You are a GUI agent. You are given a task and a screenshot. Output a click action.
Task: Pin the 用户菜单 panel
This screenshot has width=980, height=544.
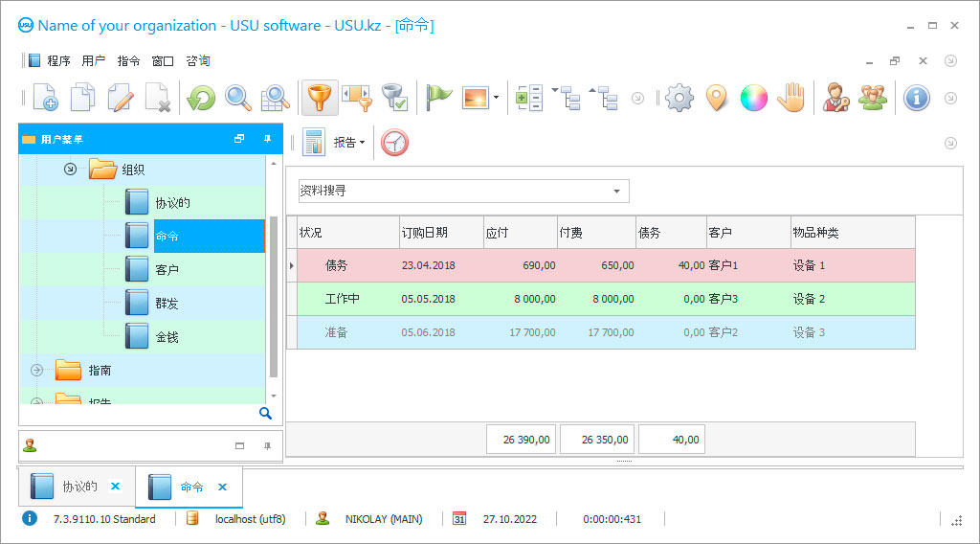(267, 139)
